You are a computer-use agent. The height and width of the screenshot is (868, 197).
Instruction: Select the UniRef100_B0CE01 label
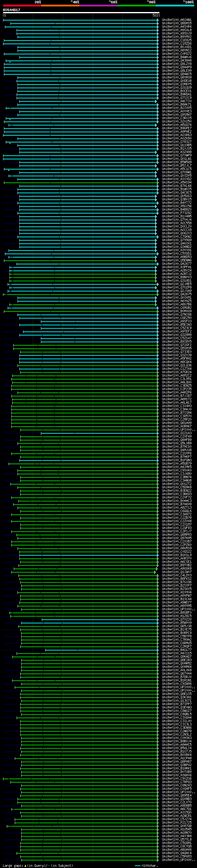point(176,91)
